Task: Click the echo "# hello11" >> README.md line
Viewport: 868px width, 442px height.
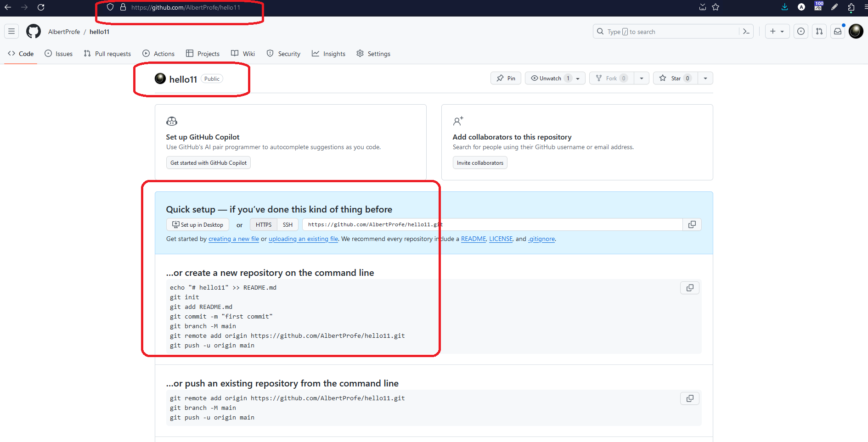Action: (x=223, y=287)
